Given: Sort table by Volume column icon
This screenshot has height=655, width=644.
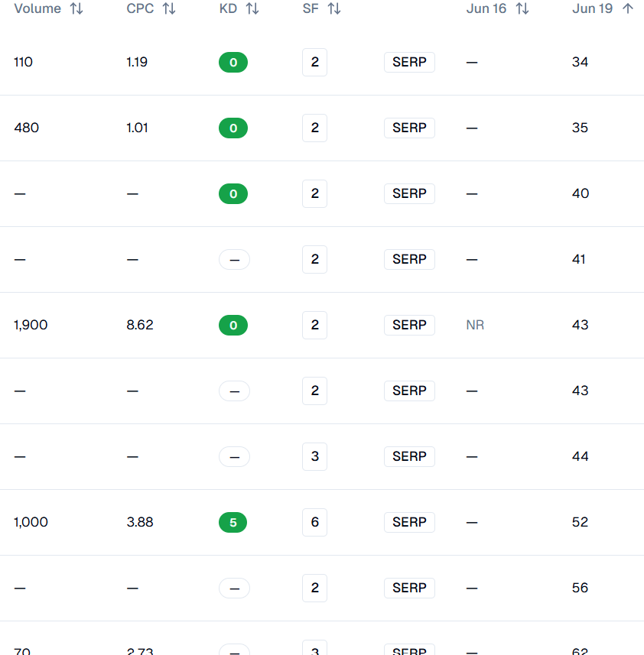Looking at the screenshot, I should (76, 8).
